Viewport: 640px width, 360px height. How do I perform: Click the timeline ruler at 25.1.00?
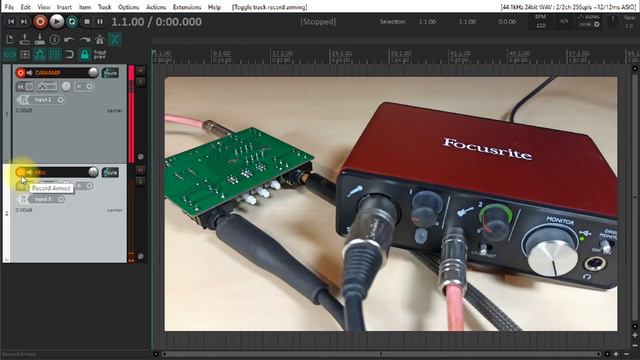tap(342, 54)
